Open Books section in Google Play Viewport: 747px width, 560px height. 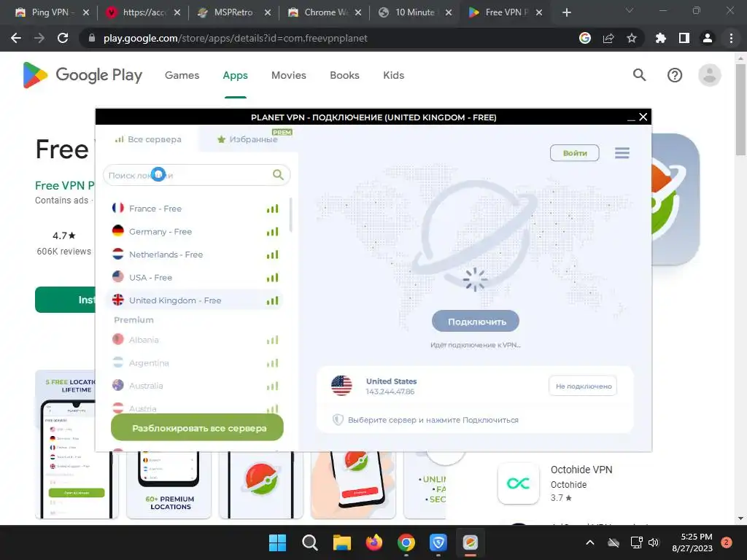click(x=344, y=75)
